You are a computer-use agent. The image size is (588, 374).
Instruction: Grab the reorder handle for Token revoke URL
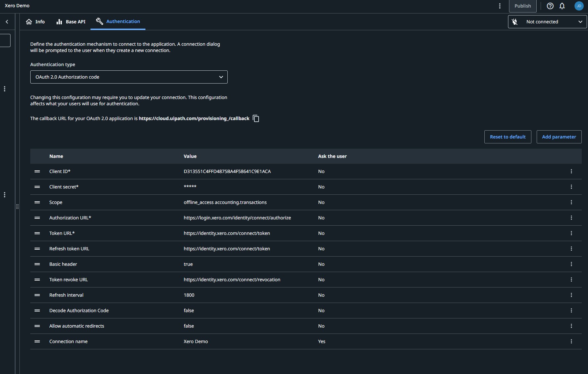[x=37, y=280]
